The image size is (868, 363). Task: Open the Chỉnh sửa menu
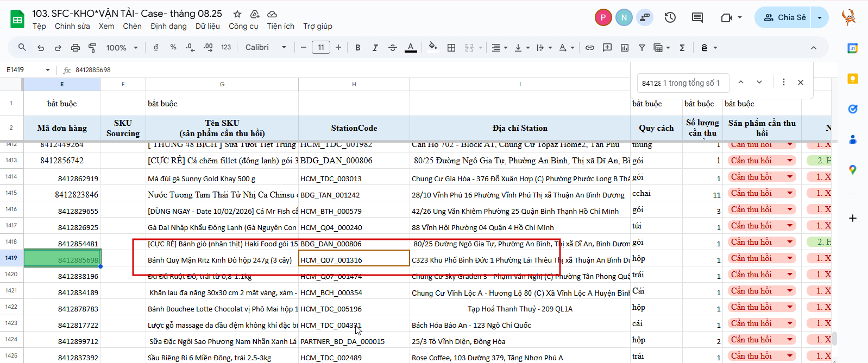(x=72, y=26)
